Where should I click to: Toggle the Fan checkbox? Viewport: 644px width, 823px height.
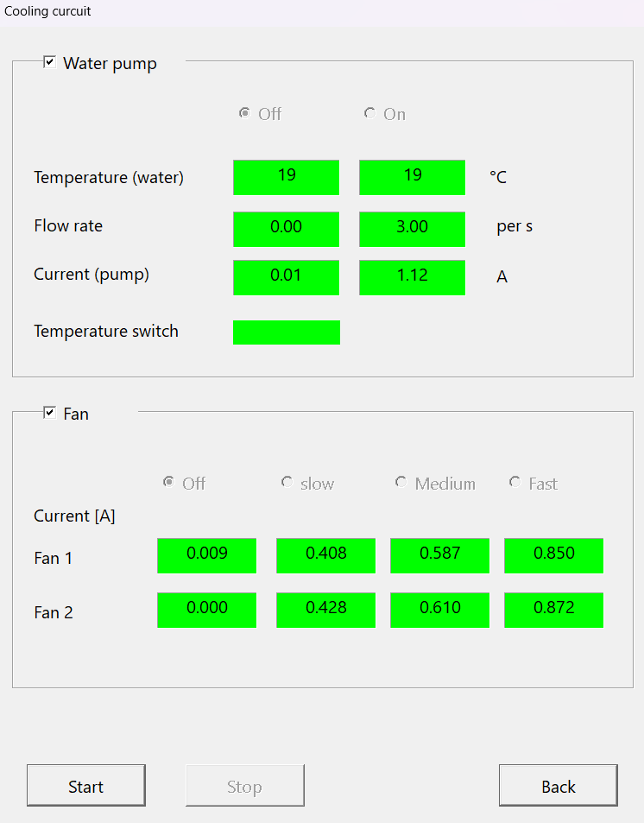[x=49, y=413]
